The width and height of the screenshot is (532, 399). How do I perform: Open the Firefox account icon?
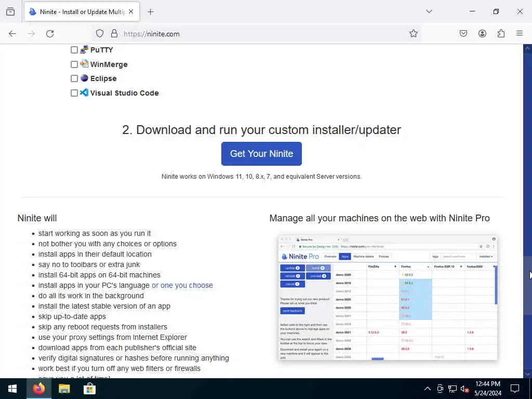tap(482, 34)
